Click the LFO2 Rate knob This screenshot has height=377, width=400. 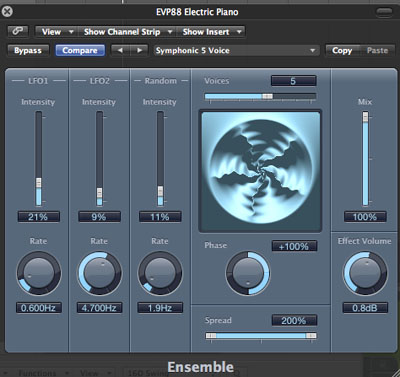pyautogui.click(x=100, y=274)
